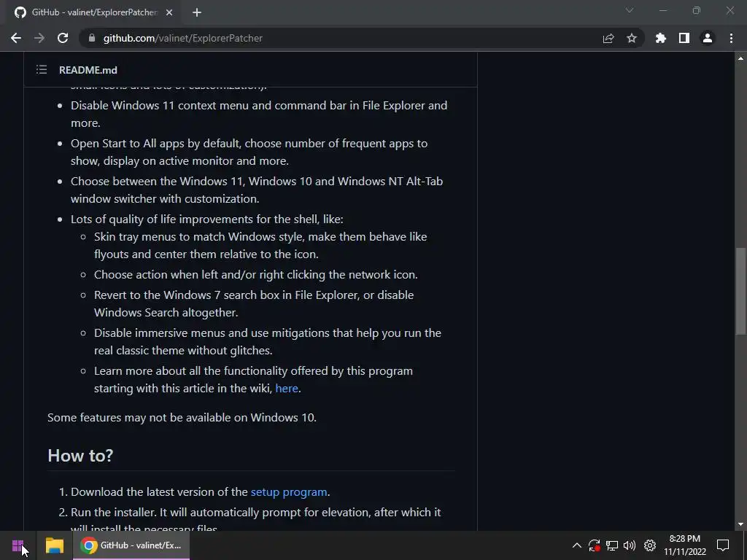
Task: Click the scrollbar down arrow
Action: pos(740,524)
